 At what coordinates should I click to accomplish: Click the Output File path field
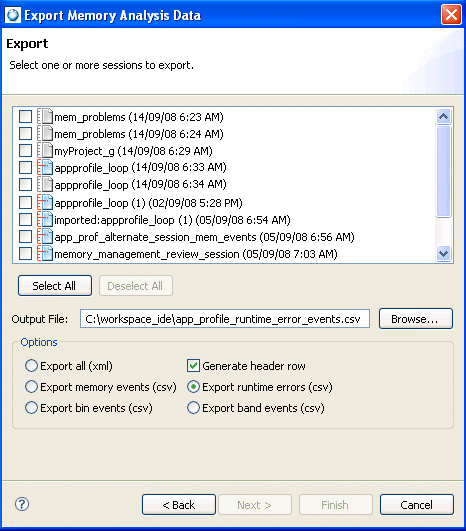coord(225,319)
